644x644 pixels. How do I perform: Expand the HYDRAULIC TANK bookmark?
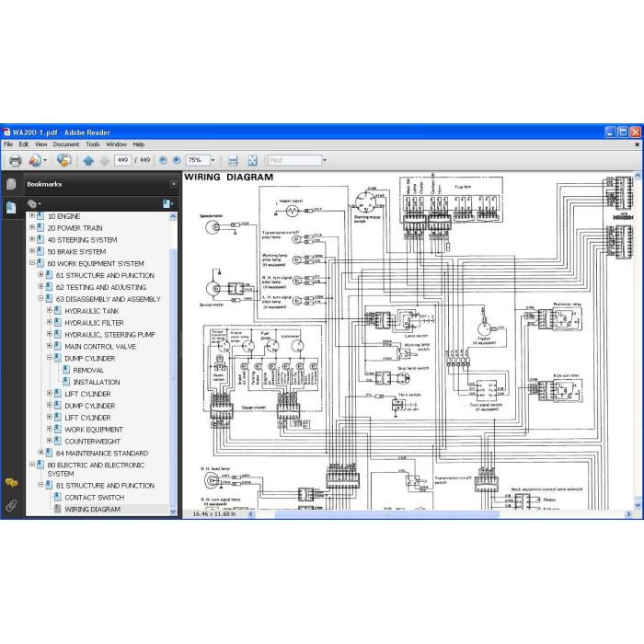coord(50,311)
